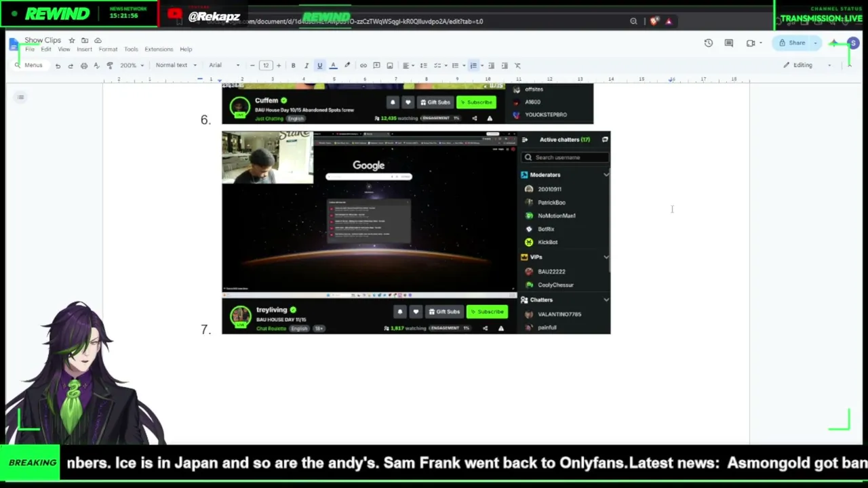This screenshot has height=488, width=868.
Task: Click the Share button
Action: pos(792,43)
